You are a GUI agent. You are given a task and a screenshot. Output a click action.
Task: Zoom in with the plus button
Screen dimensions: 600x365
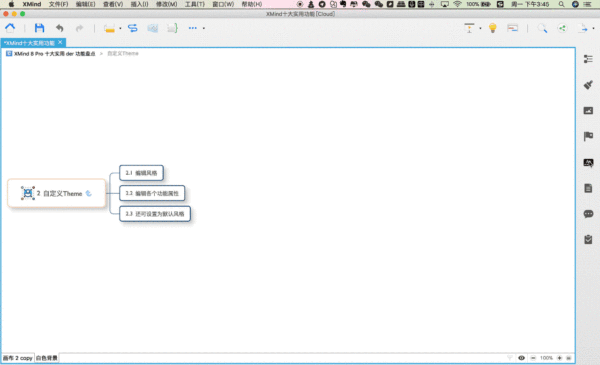pyautogui.click(x=559, y=358)
